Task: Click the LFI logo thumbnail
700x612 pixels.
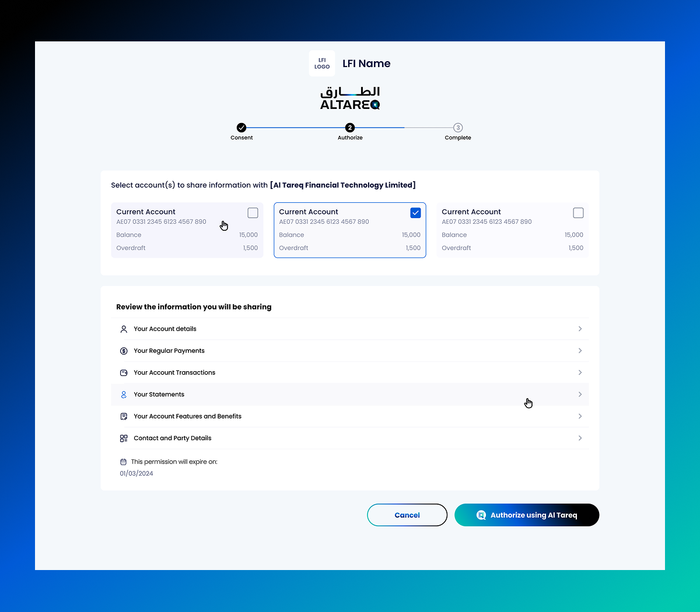Action: [322, 64]
